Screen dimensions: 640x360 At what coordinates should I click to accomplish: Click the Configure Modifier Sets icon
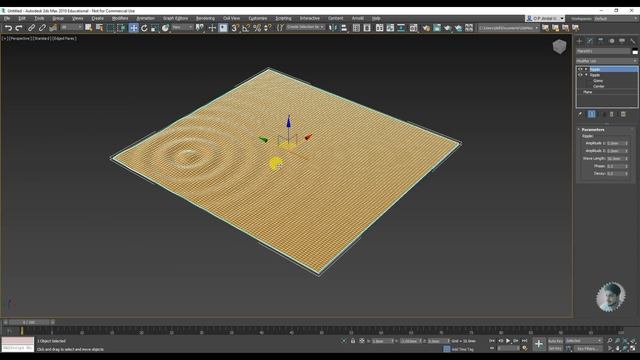coord(623,114)
